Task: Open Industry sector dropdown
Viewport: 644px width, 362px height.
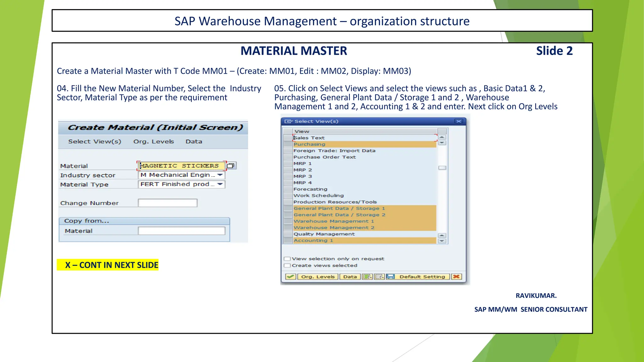Action: [x=220, y=175]
